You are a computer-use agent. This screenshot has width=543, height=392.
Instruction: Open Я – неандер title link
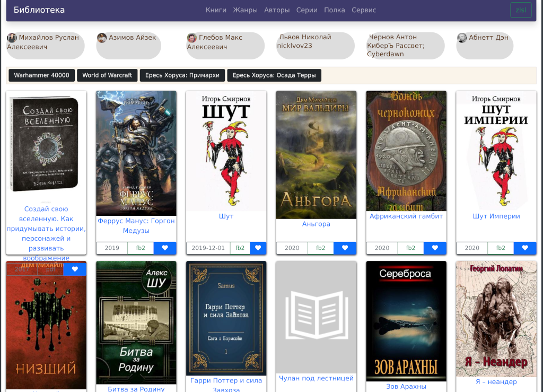[x=496, y=381]
